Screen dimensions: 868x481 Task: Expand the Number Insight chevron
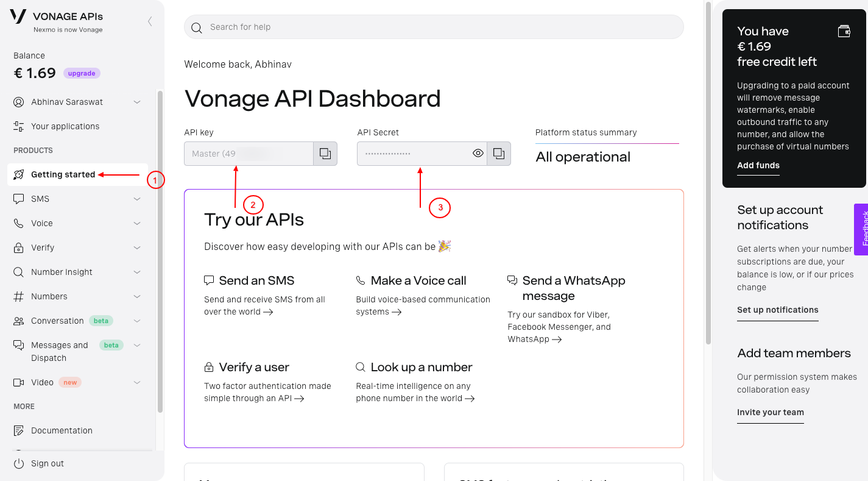click(x=137, y=272)
